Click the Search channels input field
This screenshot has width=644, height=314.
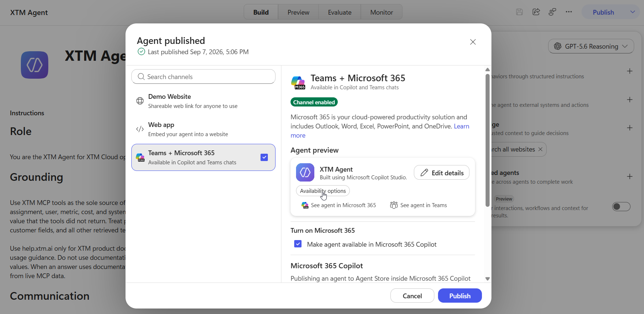click(x=203, y=76)
